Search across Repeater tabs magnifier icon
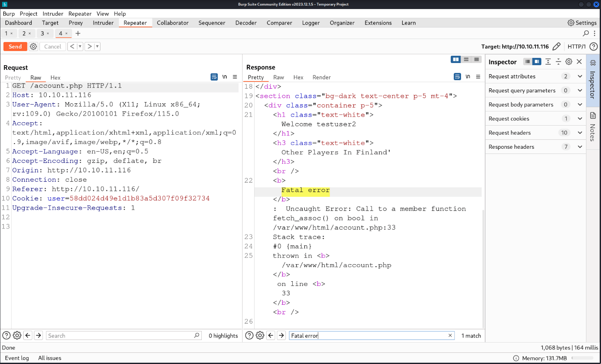The image size is (601, 364). (x=586, y=33)
